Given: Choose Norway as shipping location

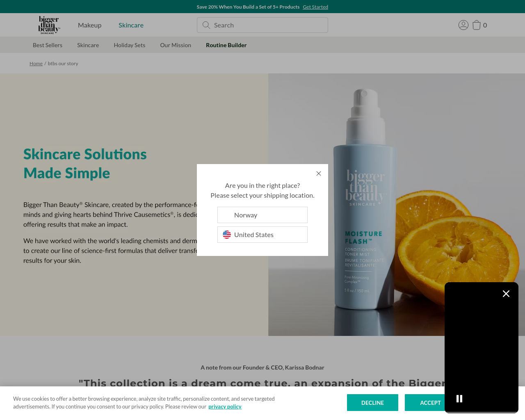Looking at the screenshot, I should [x=262, y=215].
